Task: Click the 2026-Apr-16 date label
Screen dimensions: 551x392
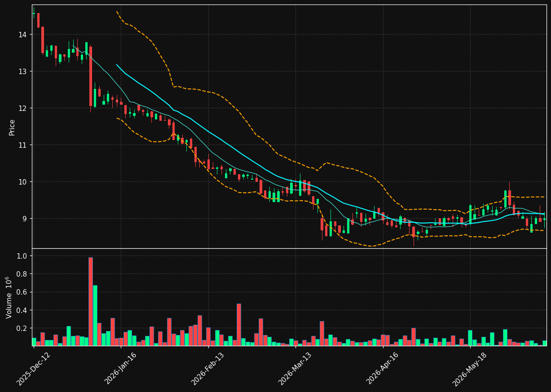Action: 383,369
